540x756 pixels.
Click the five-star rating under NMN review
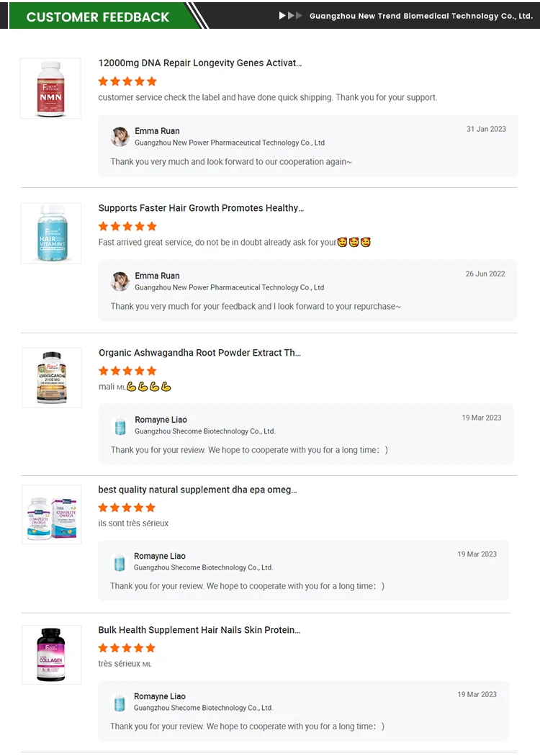(x=127, y=81)
